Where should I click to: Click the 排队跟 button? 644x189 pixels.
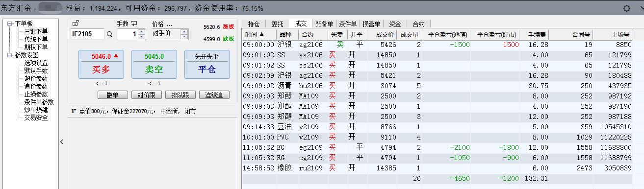click(x=180, y=95)
